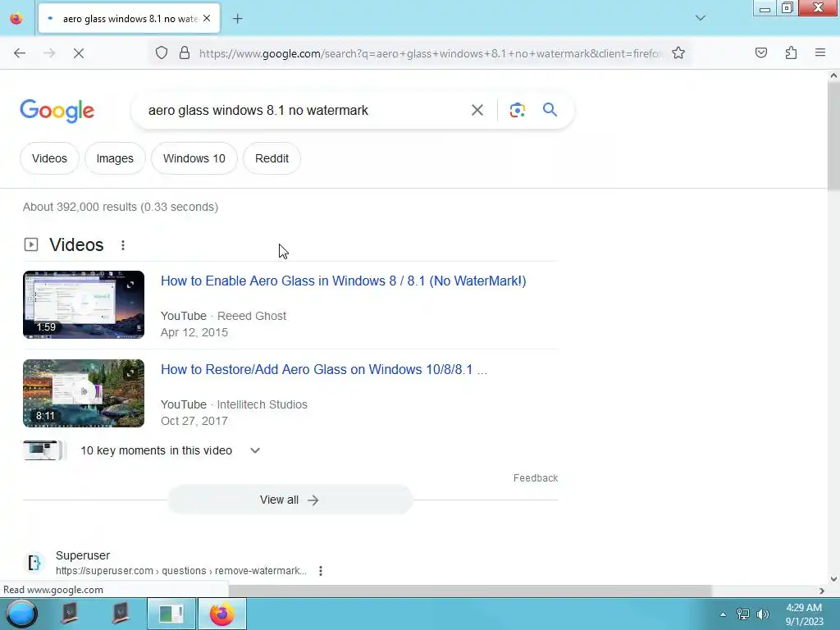840x630 pixels.
Task: Open the volume speaker tray icon
Action: (x=762, y=614)
